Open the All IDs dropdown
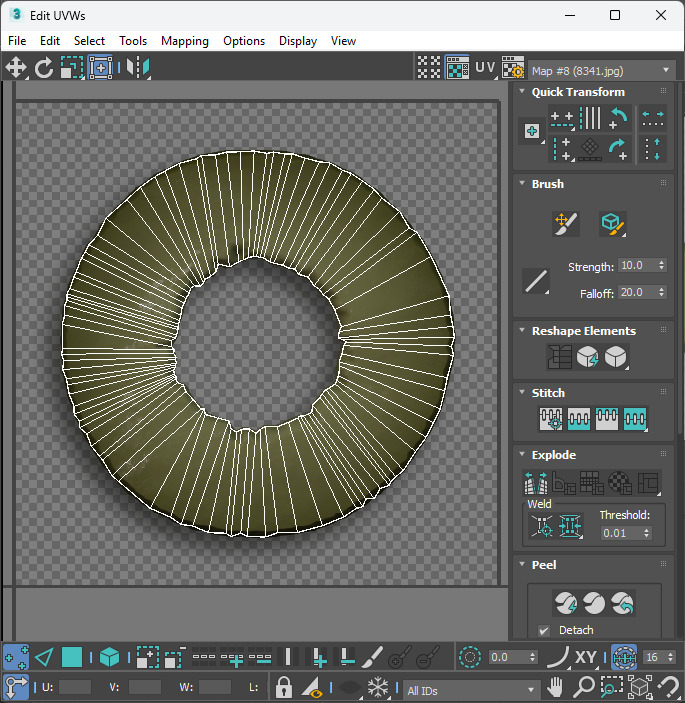685x703 pixels. click(x=470, y=690)
